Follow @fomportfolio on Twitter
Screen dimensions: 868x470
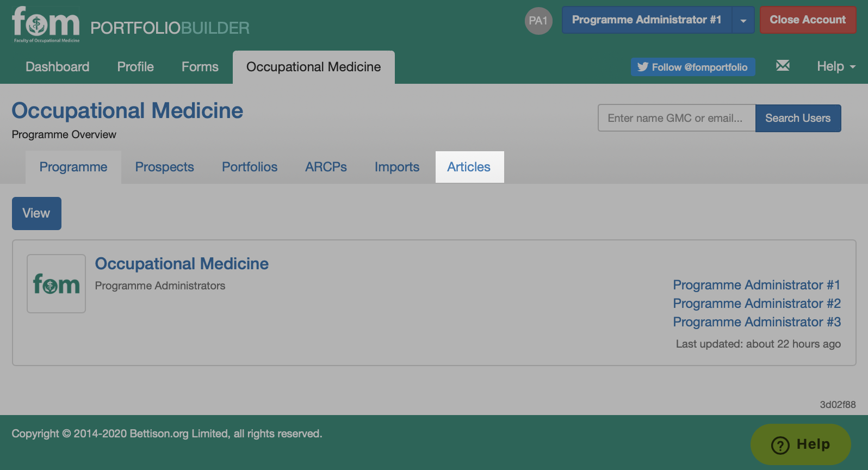coord(693,67)
